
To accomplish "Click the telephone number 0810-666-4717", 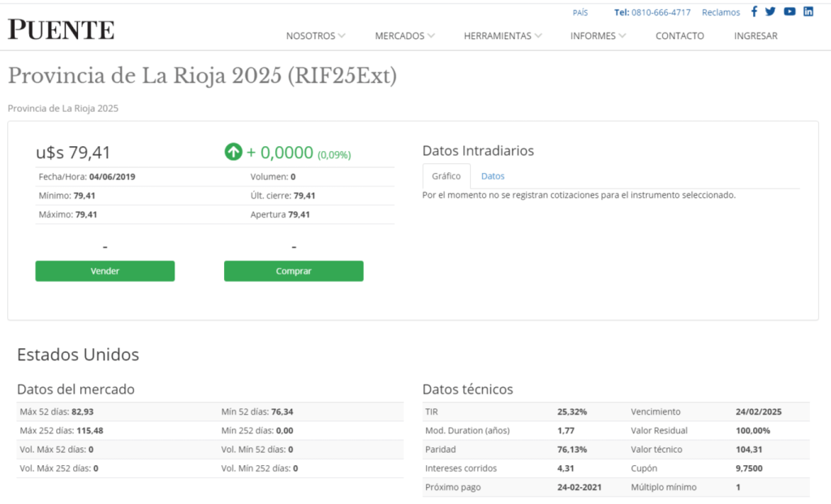I will coord(661,12).
